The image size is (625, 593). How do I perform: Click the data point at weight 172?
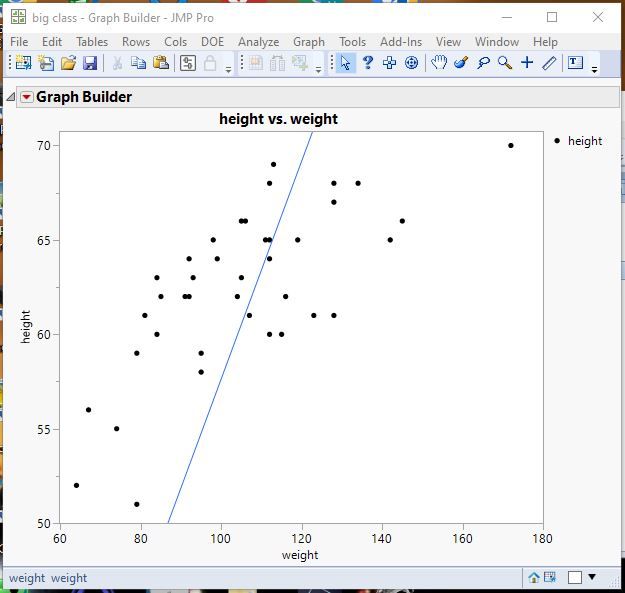pos(511,145)
